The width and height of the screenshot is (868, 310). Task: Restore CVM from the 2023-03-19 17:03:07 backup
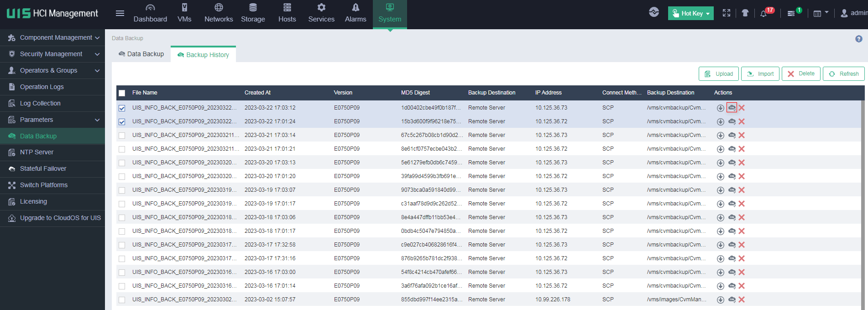(732, 190)
